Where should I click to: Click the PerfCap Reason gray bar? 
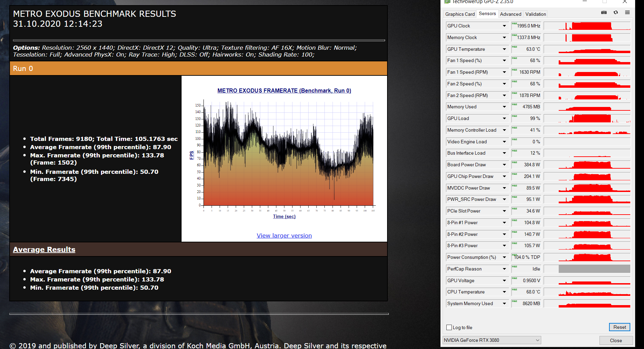click(x=594, y=269)
